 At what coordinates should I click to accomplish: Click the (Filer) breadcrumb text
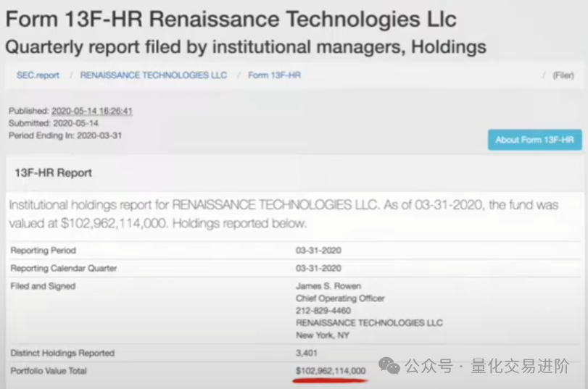click(x=563, y=75)
